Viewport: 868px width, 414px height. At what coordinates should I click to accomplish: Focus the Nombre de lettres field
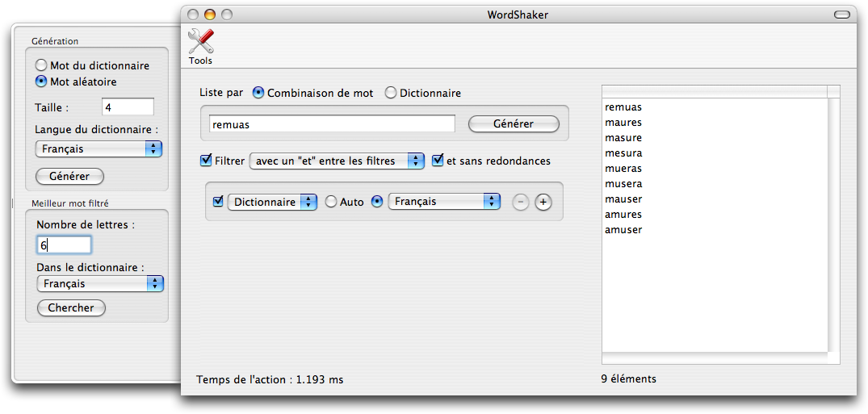[x=64, y=245]
